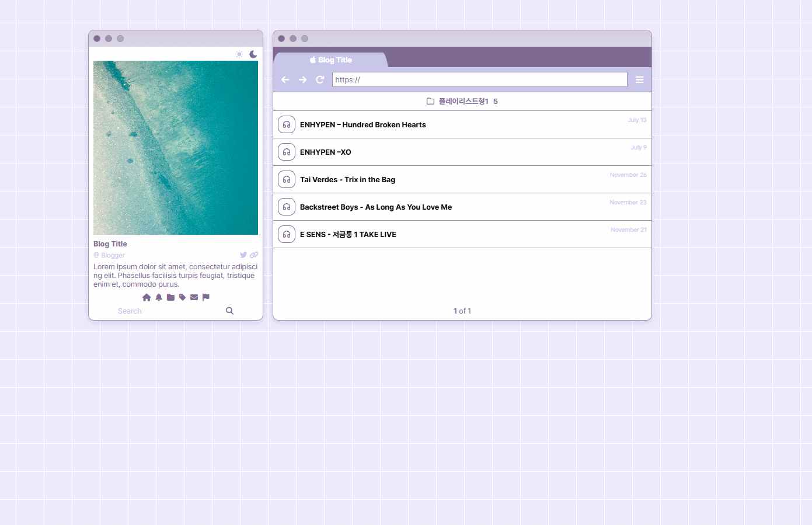Click the July 9 date text

click(639, 148)
